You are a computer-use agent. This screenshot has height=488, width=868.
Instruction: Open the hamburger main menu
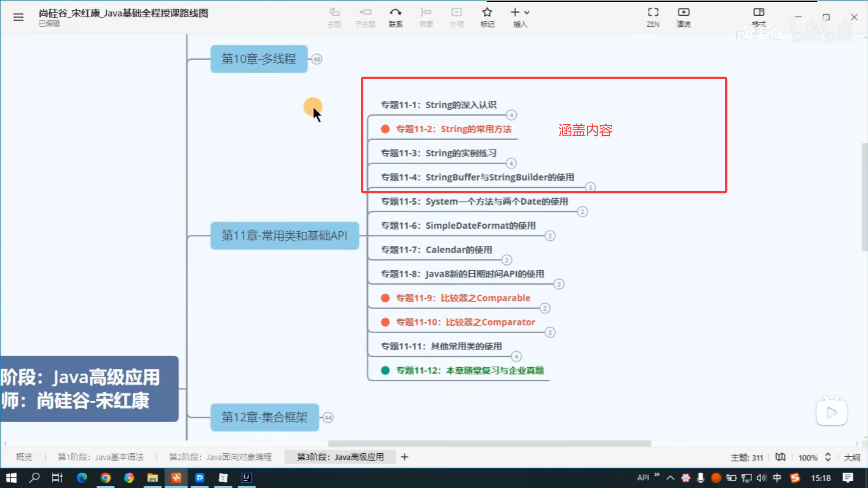[18, 17]
